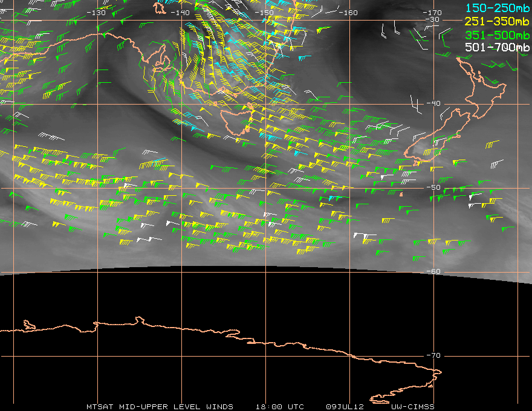532x411 pixels.
Task: Click the -140 longitude label
Action: pos(180,12)
